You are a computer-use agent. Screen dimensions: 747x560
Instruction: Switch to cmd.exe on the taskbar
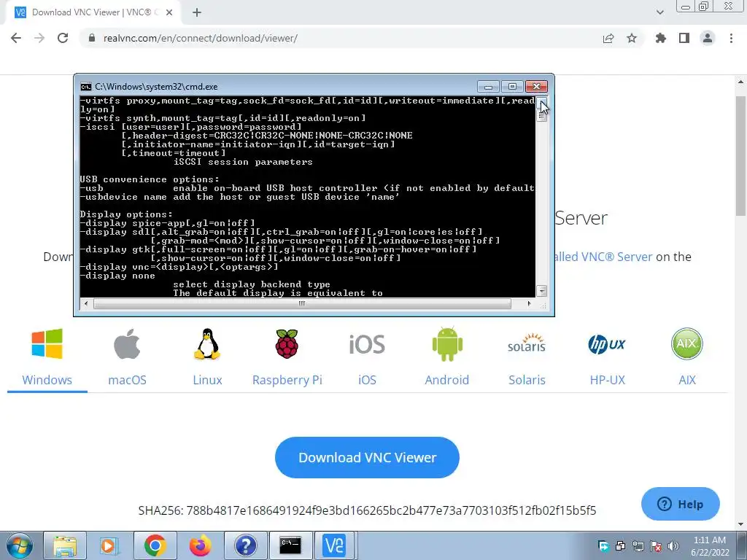pos(290,545)
